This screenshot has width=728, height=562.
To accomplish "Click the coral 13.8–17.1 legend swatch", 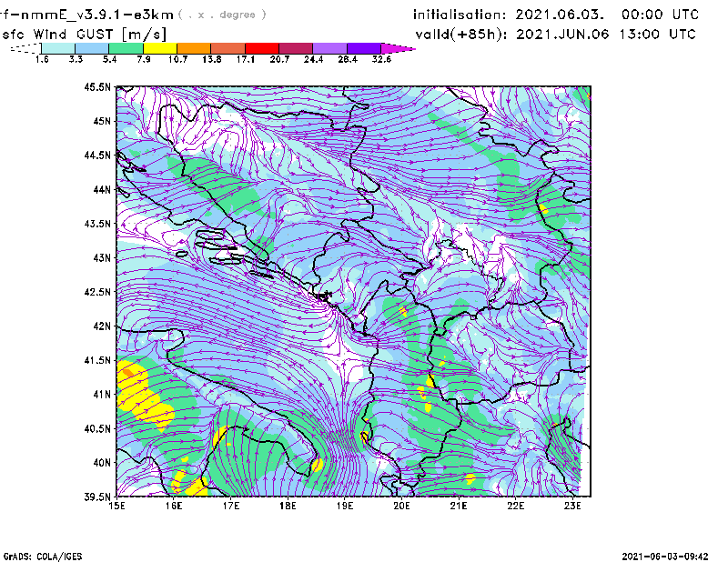I will (x=228, y=48).
